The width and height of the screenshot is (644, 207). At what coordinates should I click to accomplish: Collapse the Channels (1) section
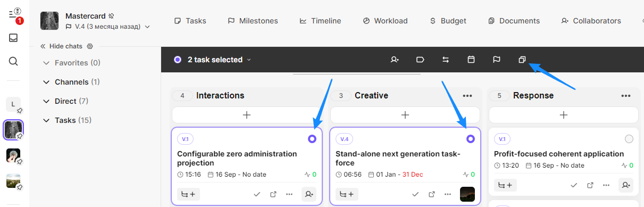pyautogui.click(x=71, y=82)
